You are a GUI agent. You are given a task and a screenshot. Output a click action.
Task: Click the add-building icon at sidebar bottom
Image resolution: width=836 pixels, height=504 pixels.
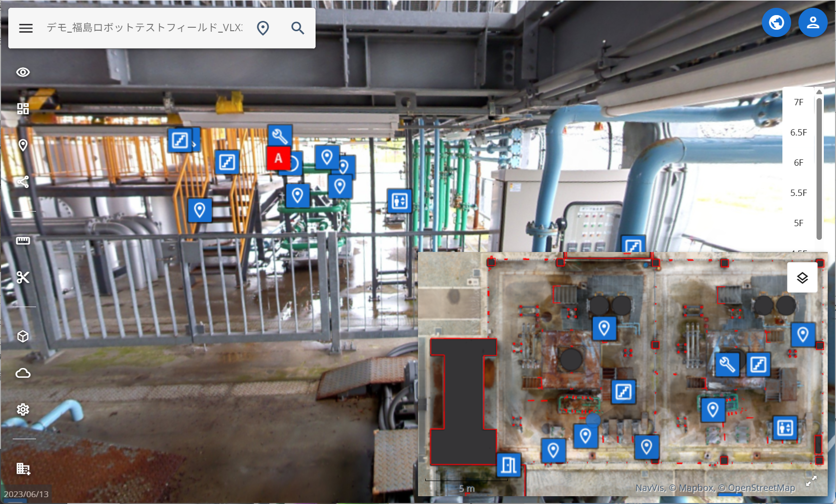[23, 468]
